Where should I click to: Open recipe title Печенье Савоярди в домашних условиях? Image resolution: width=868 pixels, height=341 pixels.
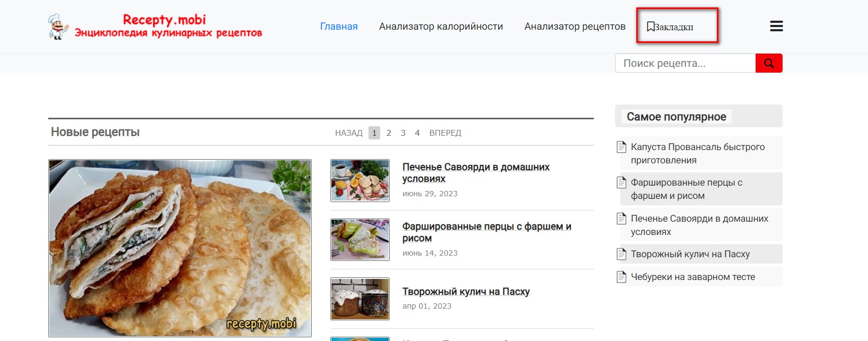point(476,173)
